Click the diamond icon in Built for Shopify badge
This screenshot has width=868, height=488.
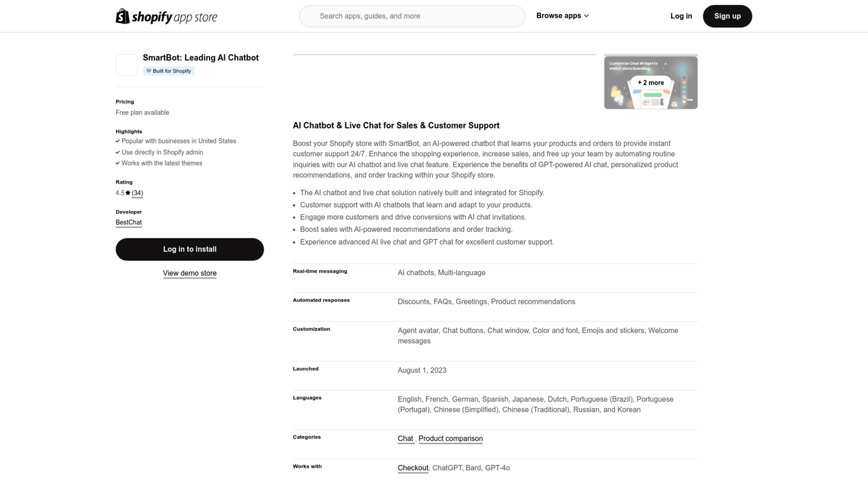(x=149, y=71)
